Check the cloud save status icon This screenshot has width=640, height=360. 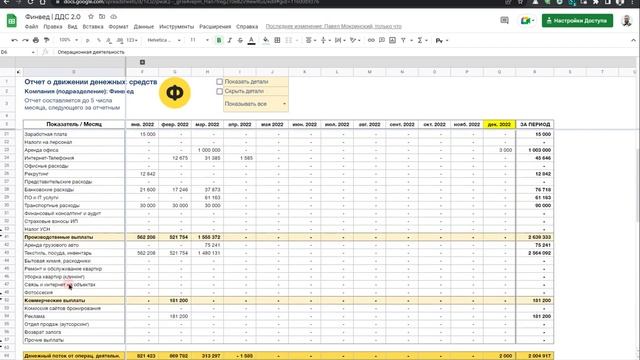coord(113,17)
